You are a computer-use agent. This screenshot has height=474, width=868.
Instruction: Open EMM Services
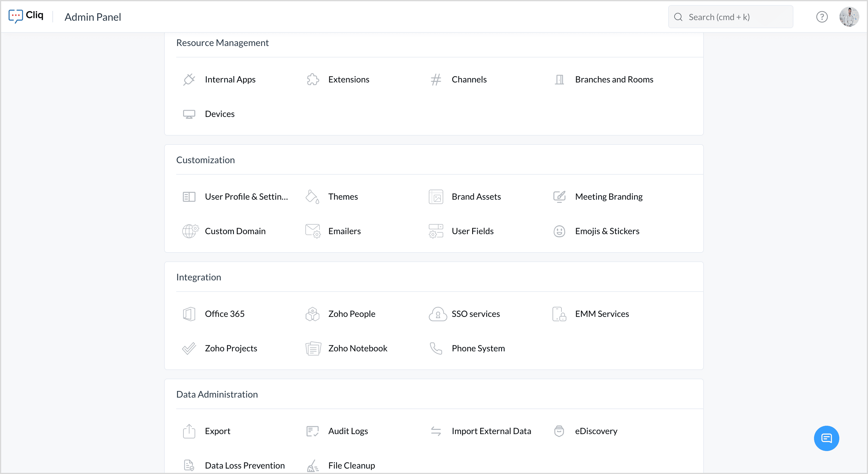pos(602,314)
